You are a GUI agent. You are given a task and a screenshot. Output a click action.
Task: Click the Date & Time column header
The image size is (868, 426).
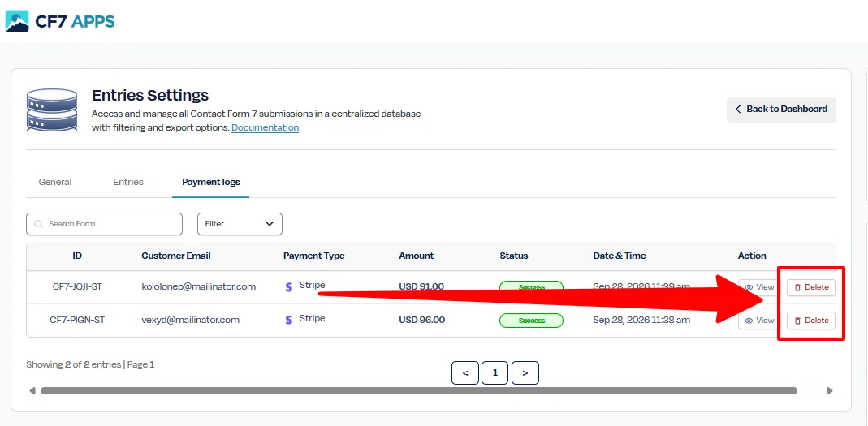pyautogui.click(x=619, y=256)
